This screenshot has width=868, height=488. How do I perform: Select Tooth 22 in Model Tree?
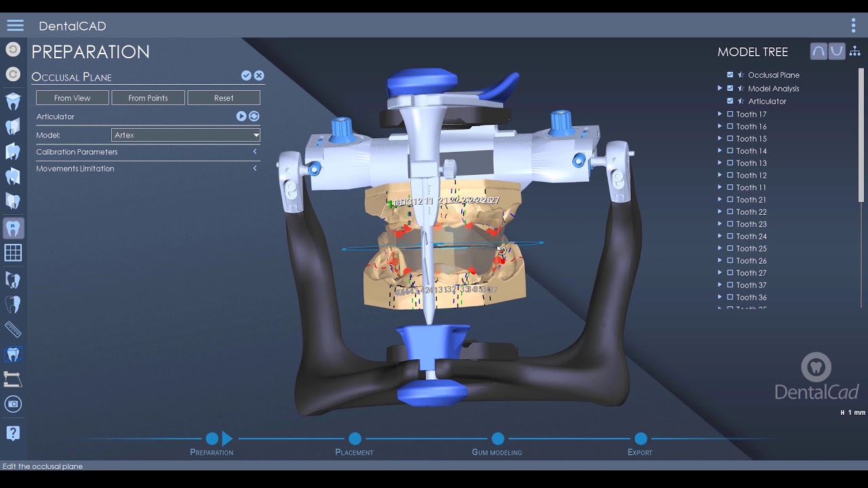pyautogui.click(x=751, y=212)
